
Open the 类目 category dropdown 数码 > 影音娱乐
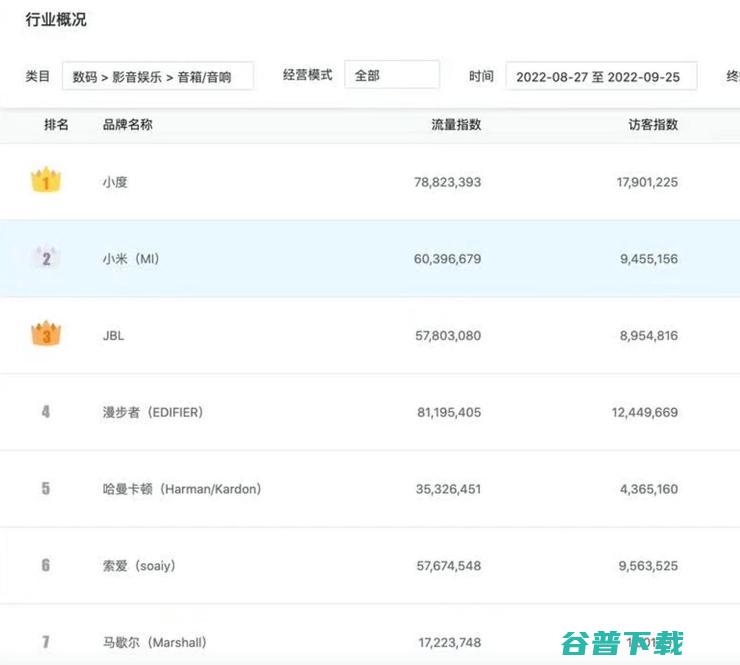tap(158, 76)
